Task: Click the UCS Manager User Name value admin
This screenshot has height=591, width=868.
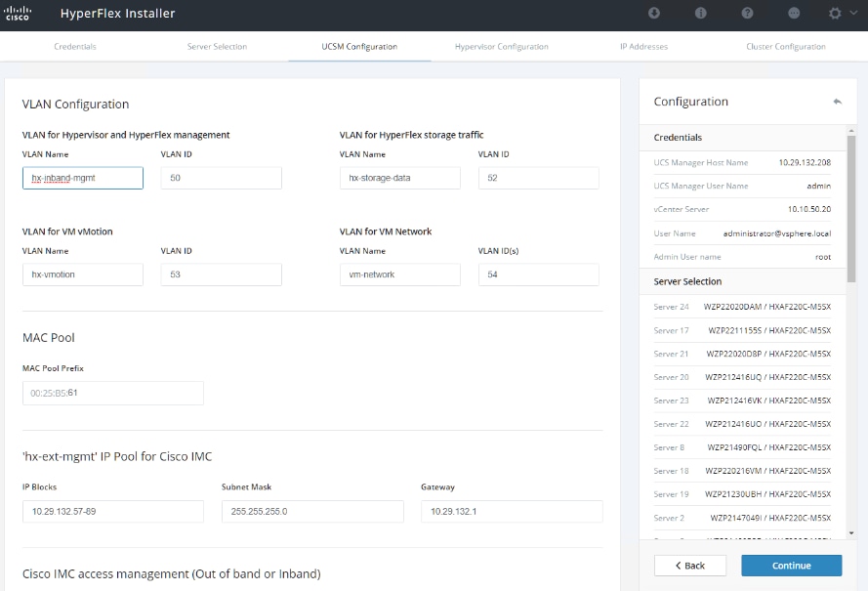Action: (819, 186)
